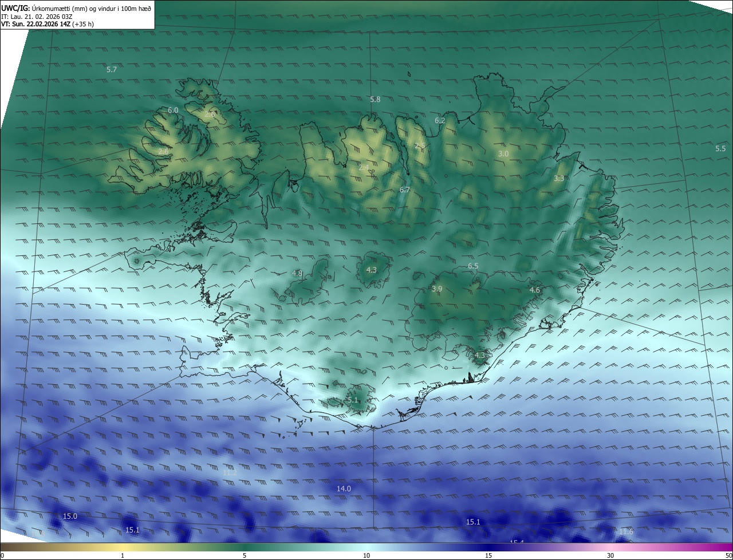Click the 11.6 value label on the map
This screenshot has width=733, height=560.
click(x=626, y=531)
